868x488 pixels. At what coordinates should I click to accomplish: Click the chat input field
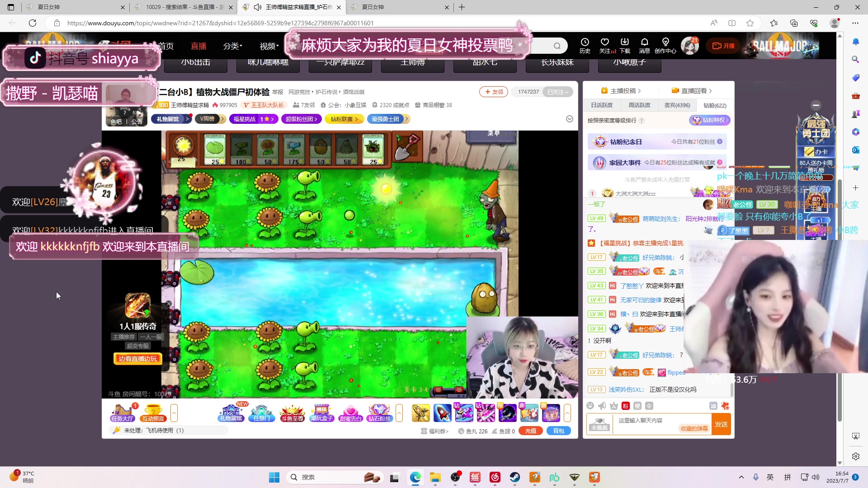coord(662,424)
